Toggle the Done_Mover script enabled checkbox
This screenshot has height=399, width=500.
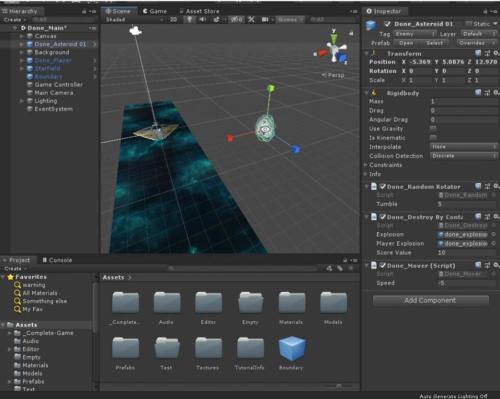coord(383,265)
